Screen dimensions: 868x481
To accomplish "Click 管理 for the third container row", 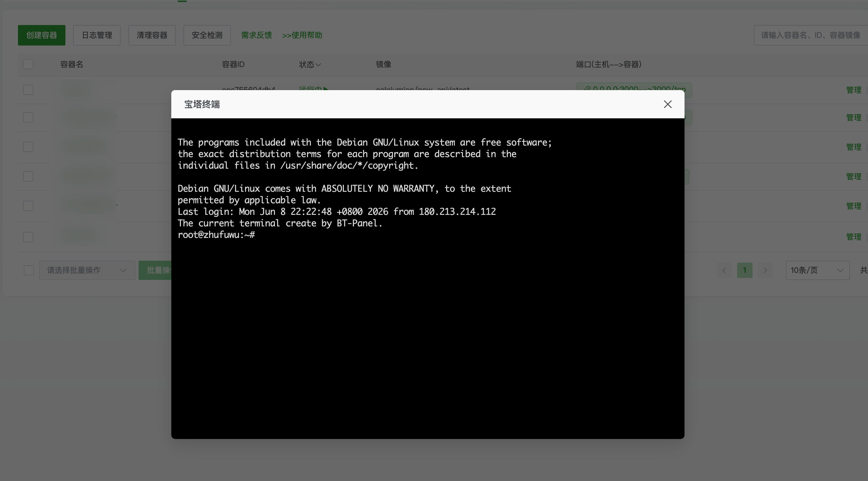I will (x=854, y=147).
